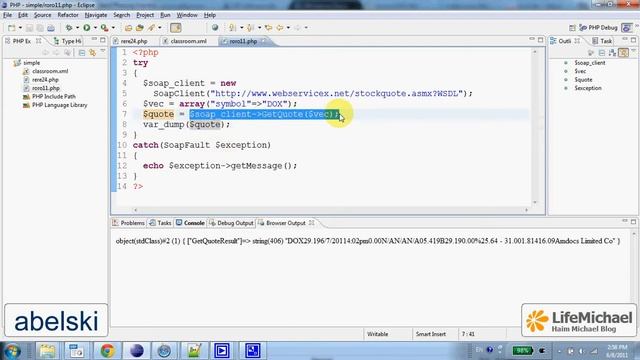Select roro11.php in PHP Explorer
Image resolution: width=640 pixels, height=360 pixels.
[46, 88]
